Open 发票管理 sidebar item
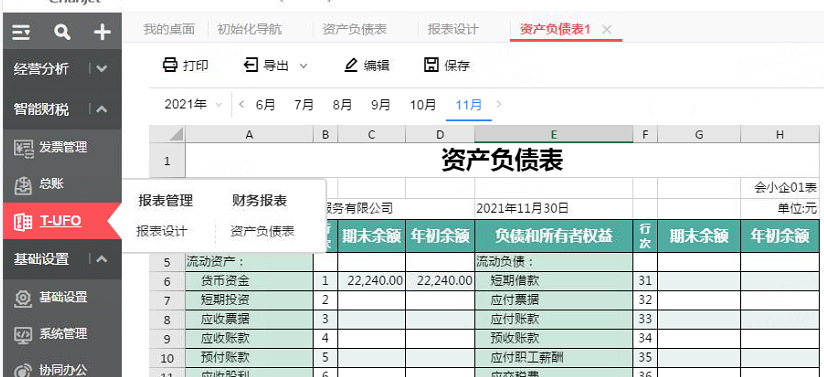Viewport: 824px width, 377px height. pyautogui.click(x=63, y=148)
